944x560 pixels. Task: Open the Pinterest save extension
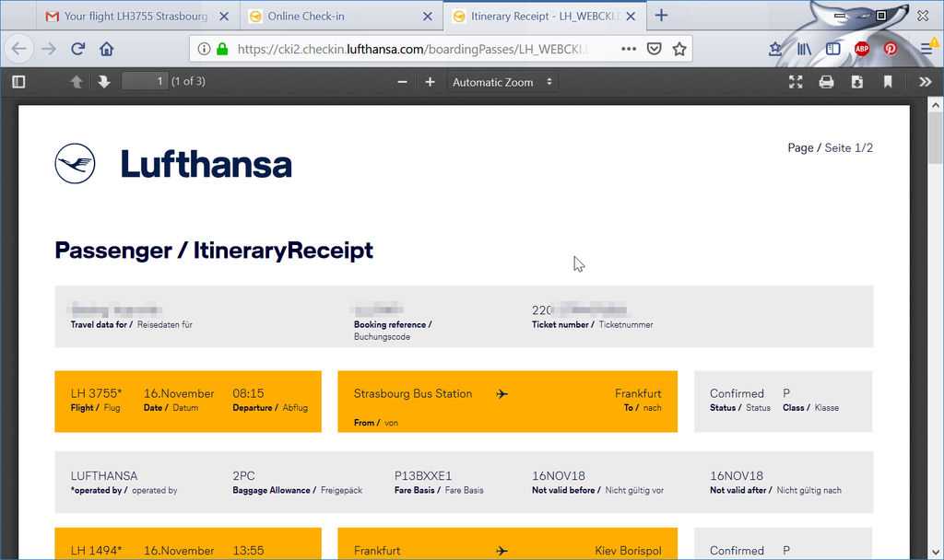(891, 49)
